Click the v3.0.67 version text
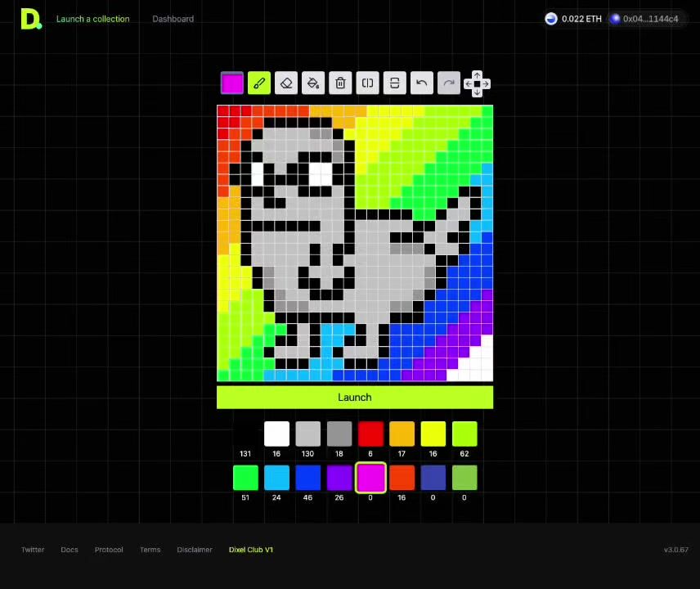The height and width of the screenshot is (589, 700). coord(676,550)
